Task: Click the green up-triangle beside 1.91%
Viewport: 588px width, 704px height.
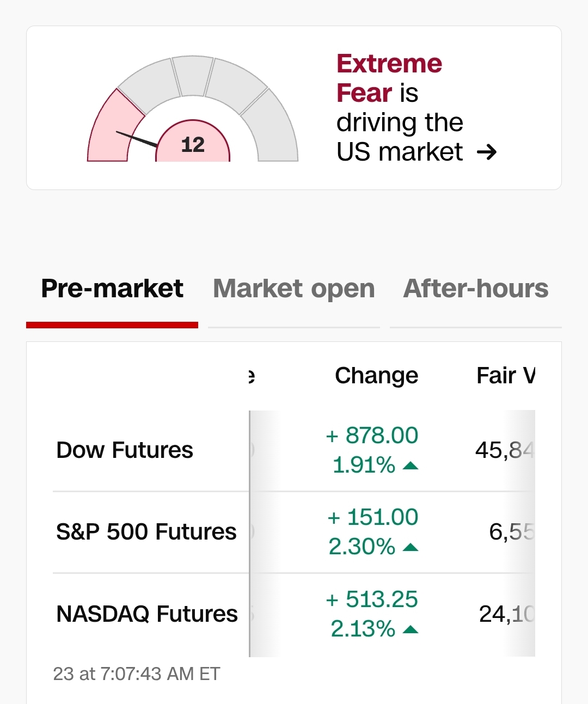Action: [x=411, y=466]
